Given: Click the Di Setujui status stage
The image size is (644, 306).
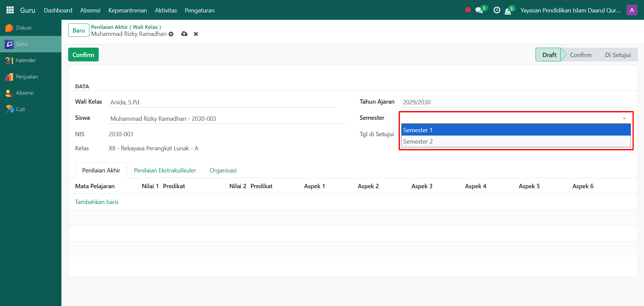Looking at the screenshot, I should [617, 55].
